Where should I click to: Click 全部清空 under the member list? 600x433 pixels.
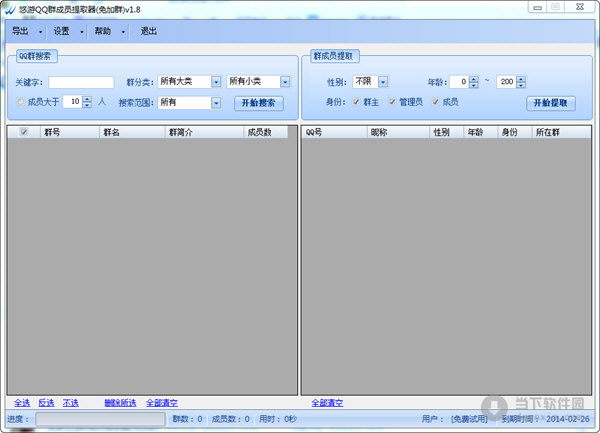[327, 403]
